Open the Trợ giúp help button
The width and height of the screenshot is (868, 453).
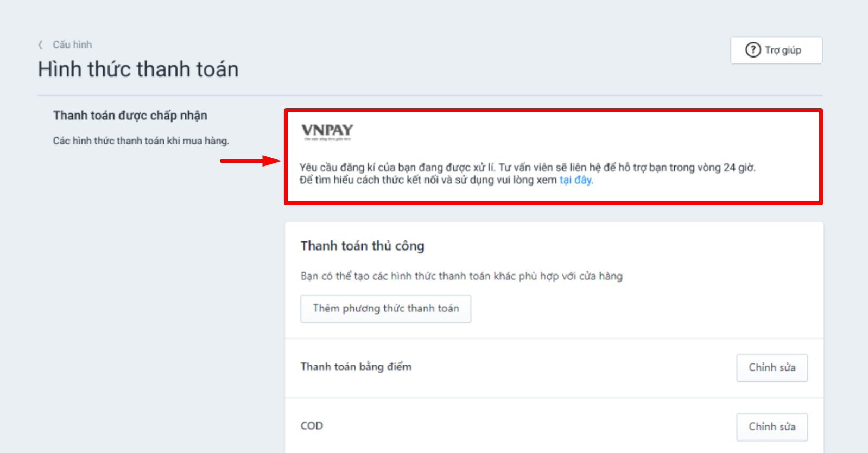pyautogui.click(x=776, y=50)
